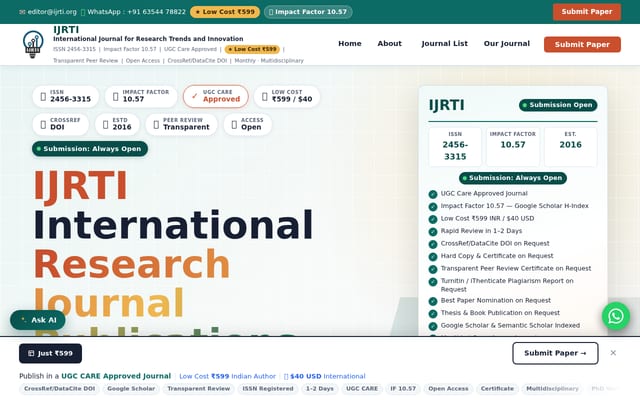Click 'Thesis & Book Publication on Request' text
The image size is (640, 400).
click(500, 313)
